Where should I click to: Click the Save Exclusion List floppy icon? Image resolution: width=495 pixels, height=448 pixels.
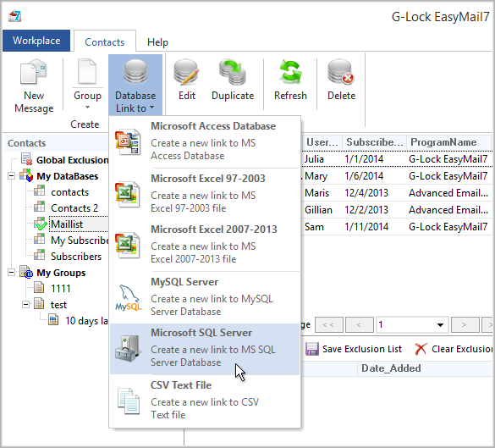(x=312, y=349)
